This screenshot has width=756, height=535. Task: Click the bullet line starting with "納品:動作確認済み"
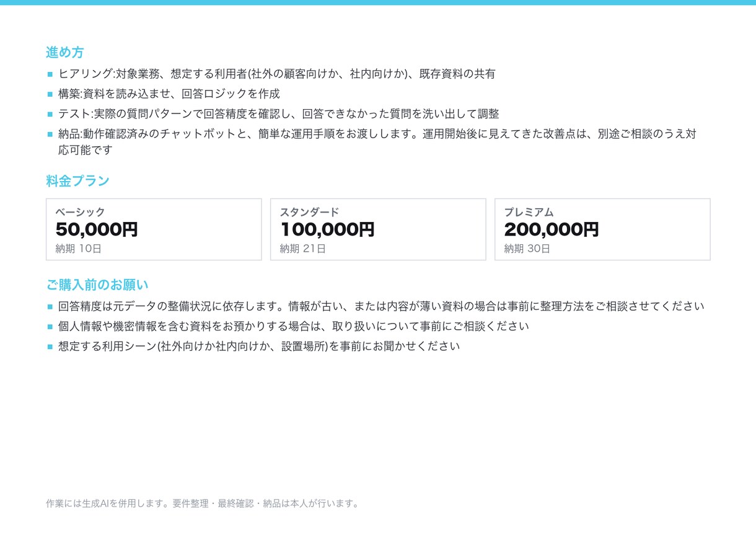point(377,142)
